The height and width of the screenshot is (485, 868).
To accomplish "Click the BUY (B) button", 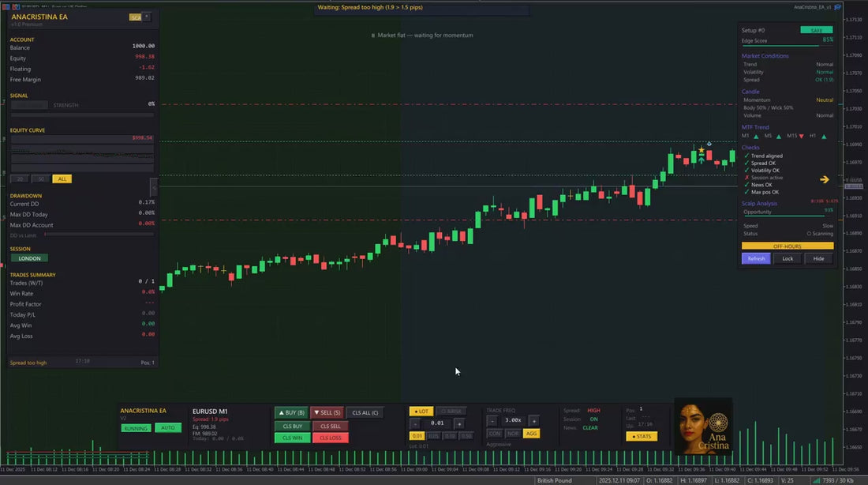I will pyautogui.click(x=290, y=412).
